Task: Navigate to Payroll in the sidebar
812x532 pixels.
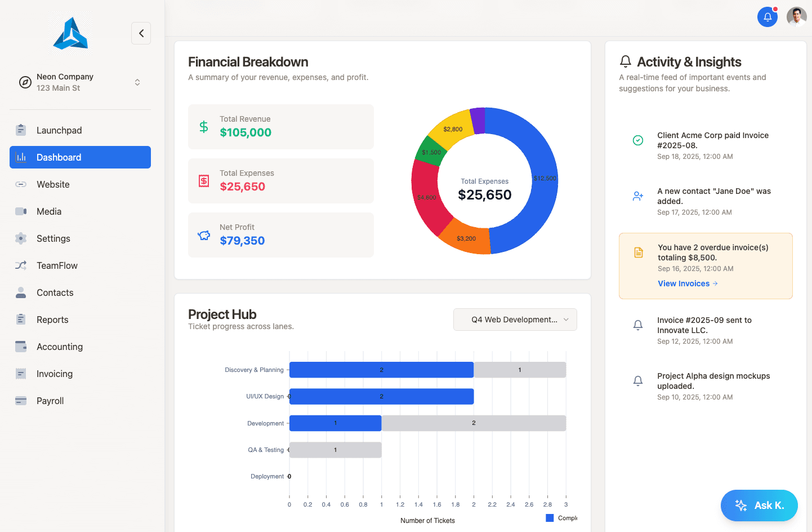Action: coord(50,401)
